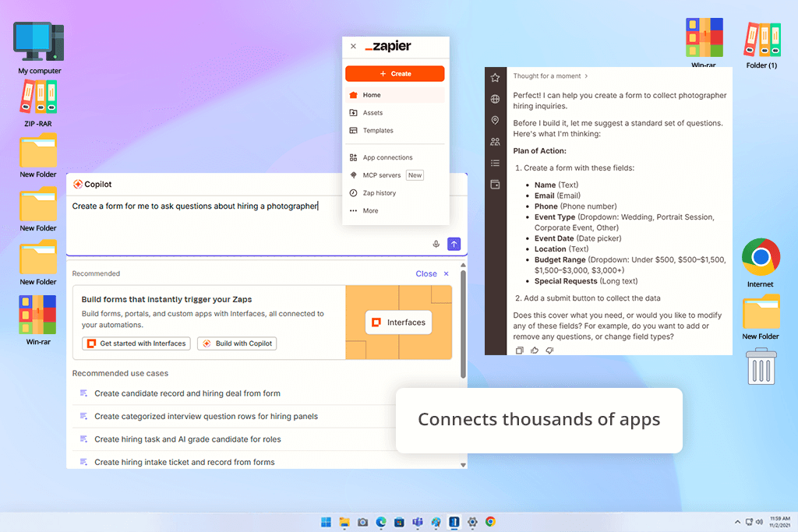Open Microsoft Teams from the taskbar
This screenshot has height=532, width=798.
(418, 522)
